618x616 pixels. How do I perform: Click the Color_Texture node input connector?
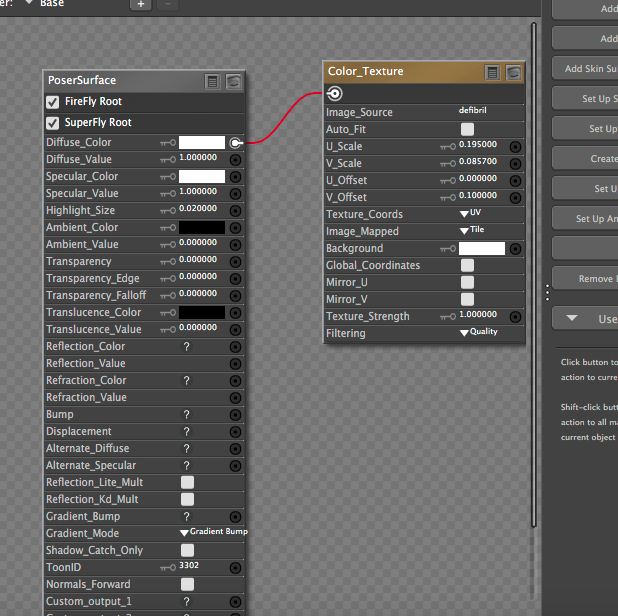pyautogui.click(x=334, y=93)
